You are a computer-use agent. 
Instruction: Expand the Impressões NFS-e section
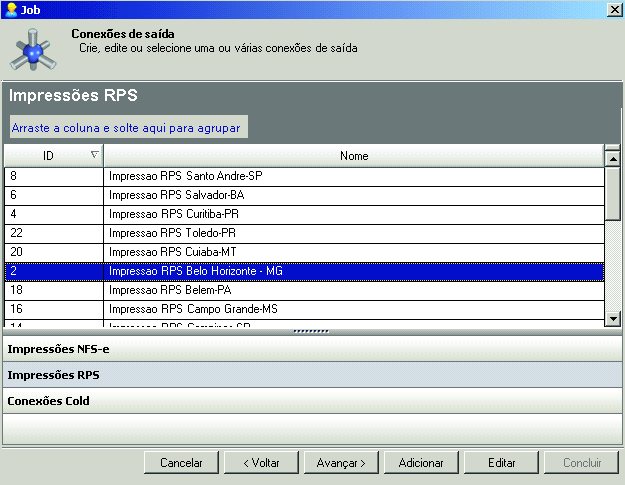[312, 348]
